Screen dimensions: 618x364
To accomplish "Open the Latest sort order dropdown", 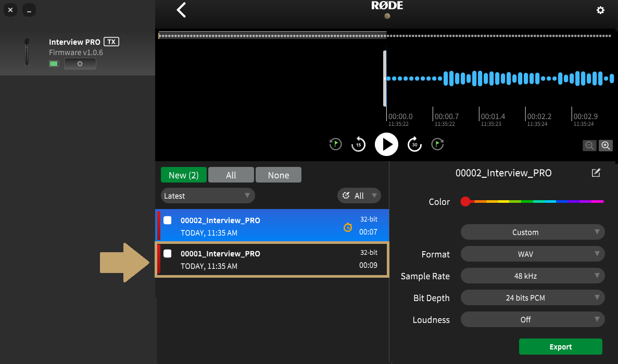I will pyautogui.click(x=208, y=196).
